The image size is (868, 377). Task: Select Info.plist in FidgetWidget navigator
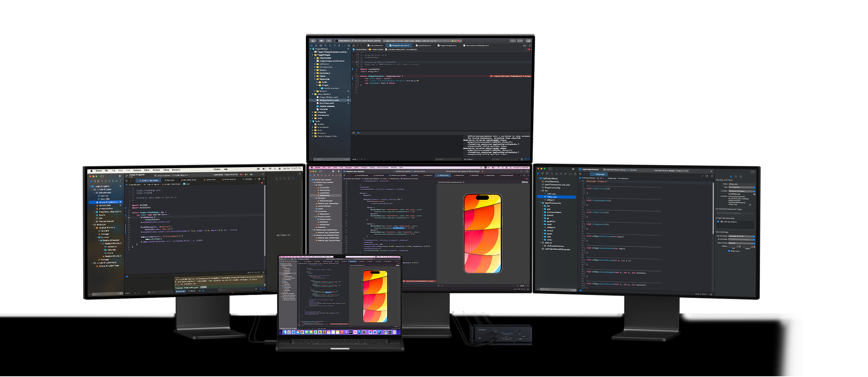click(324, 109)
